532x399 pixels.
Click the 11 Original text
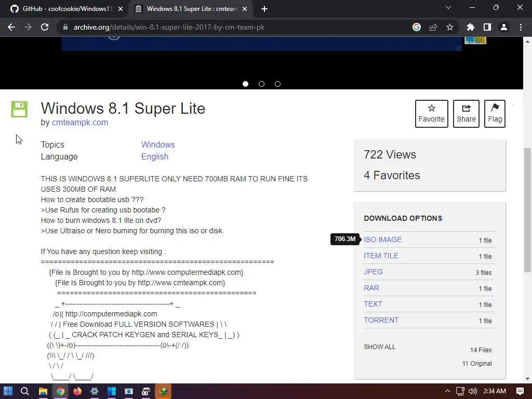click(x=477, y=364)
